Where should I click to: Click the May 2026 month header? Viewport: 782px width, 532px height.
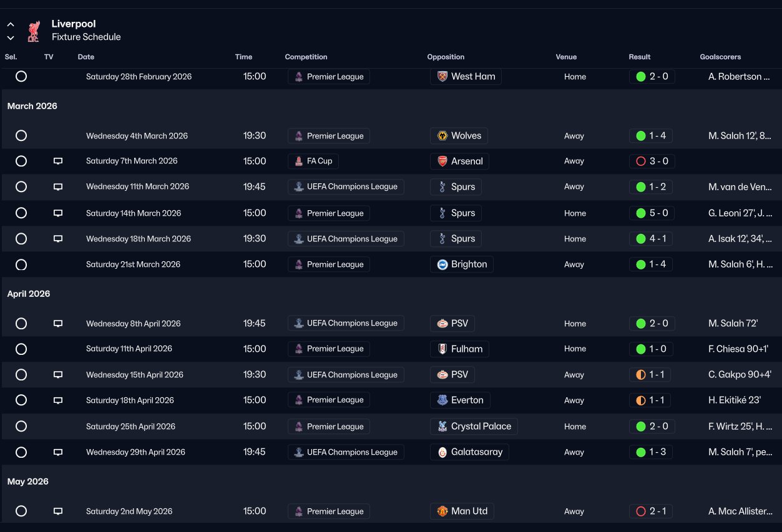click(28, 481)
